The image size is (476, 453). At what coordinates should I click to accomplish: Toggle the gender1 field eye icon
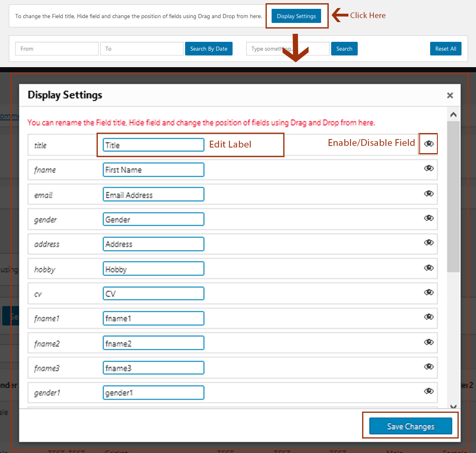[x=429, y=391]
